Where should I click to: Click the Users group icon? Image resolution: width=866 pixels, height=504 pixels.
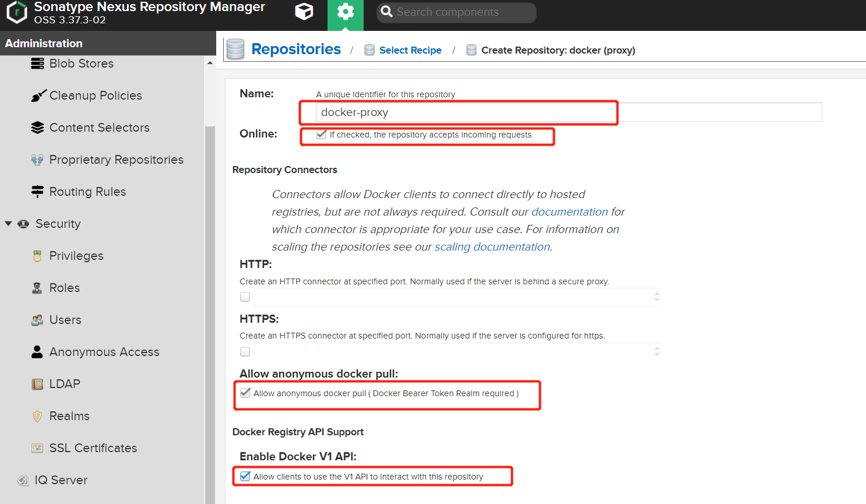pos(37,320)
